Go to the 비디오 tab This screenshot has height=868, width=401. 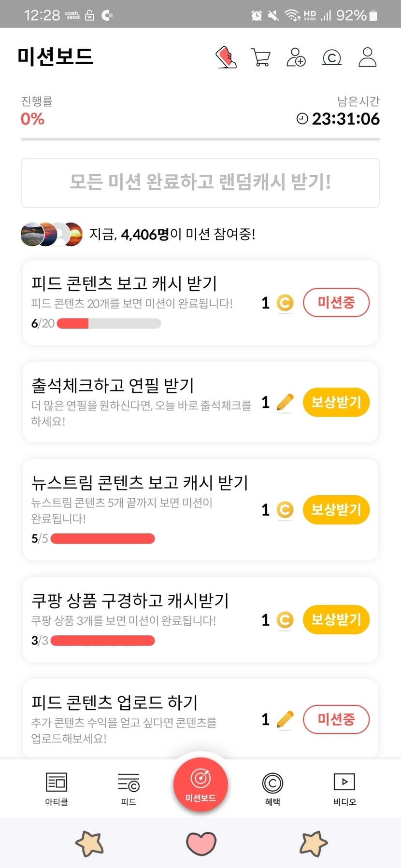344,789
